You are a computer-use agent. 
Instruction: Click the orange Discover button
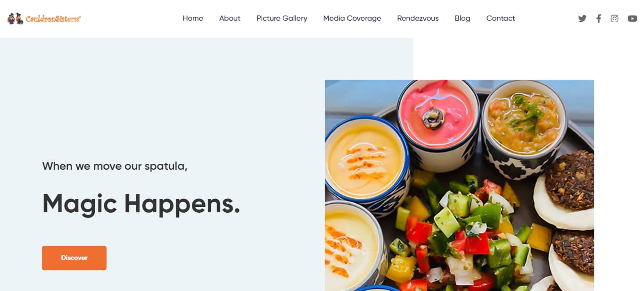point(74,258)
